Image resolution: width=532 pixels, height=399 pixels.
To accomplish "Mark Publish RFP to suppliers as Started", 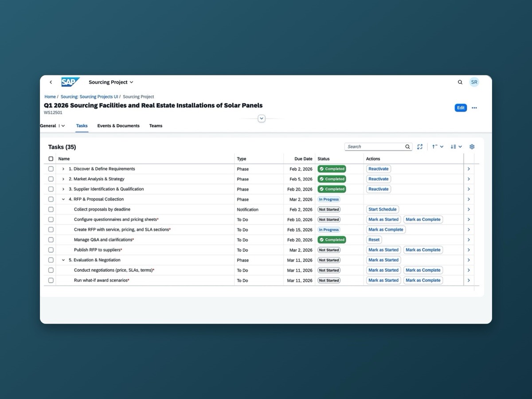I will point(383,250).
